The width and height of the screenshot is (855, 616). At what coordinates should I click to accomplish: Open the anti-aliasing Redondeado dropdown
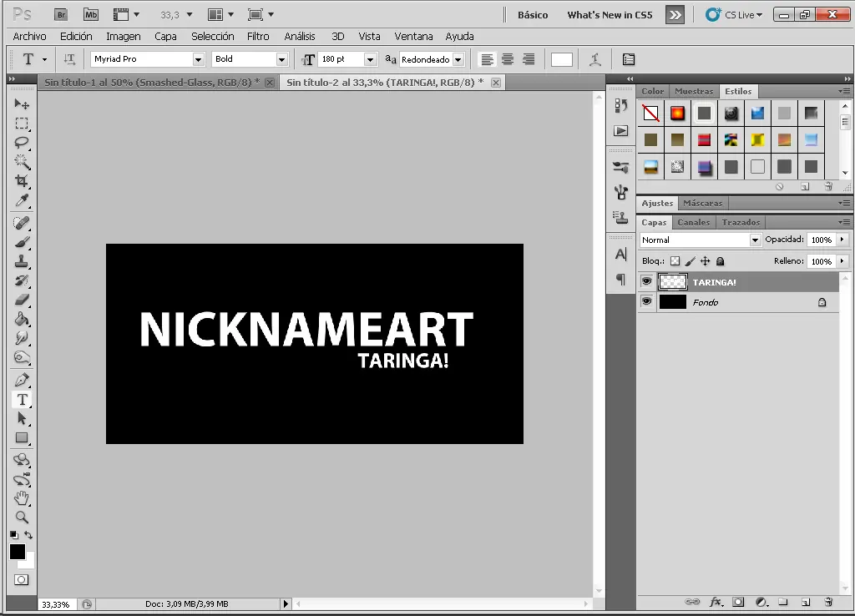[458, 59]
